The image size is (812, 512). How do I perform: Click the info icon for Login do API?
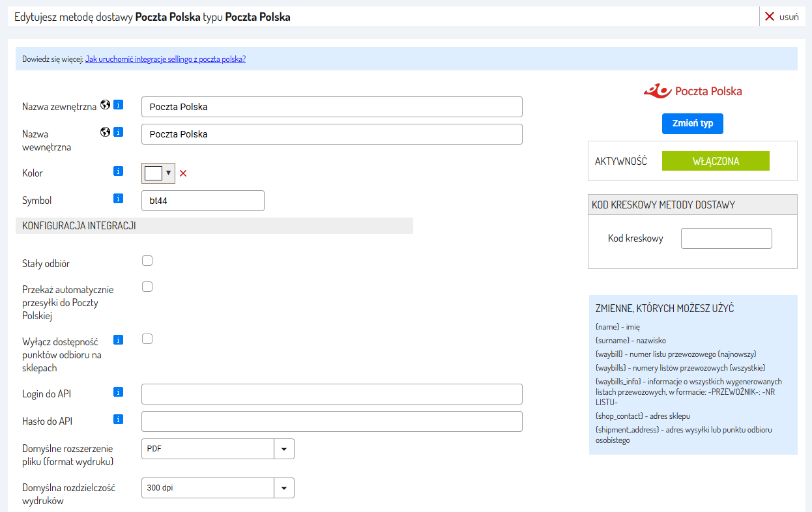pyautogui.click(x=118, y=392)
